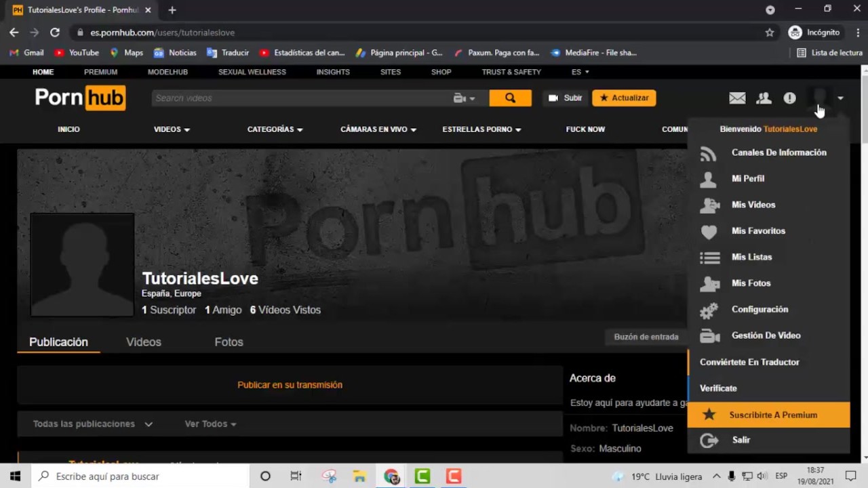Expand the VIDEOS navigation dropdown
868x488 pixels.
pyautogui.click(x=172, y=129)
